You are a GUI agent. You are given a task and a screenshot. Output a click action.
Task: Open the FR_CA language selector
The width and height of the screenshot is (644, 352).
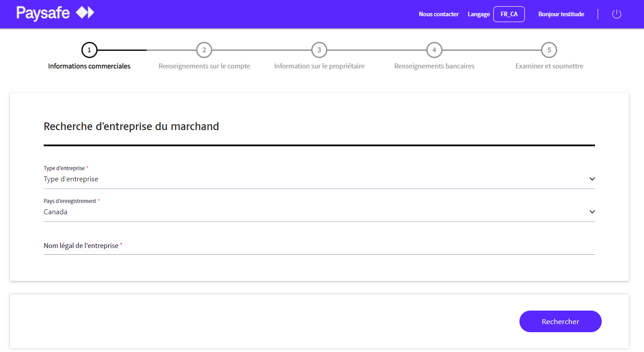tap(509, 14)
